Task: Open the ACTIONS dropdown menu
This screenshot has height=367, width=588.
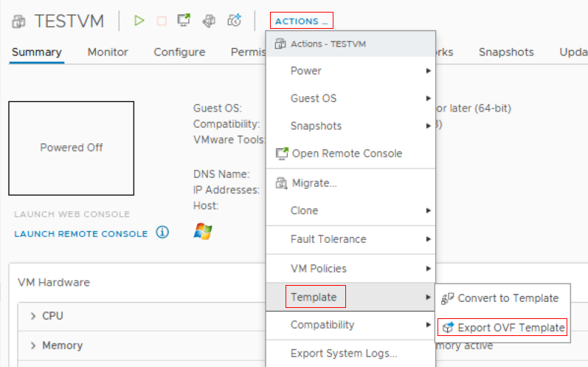Action: [302, 21]
